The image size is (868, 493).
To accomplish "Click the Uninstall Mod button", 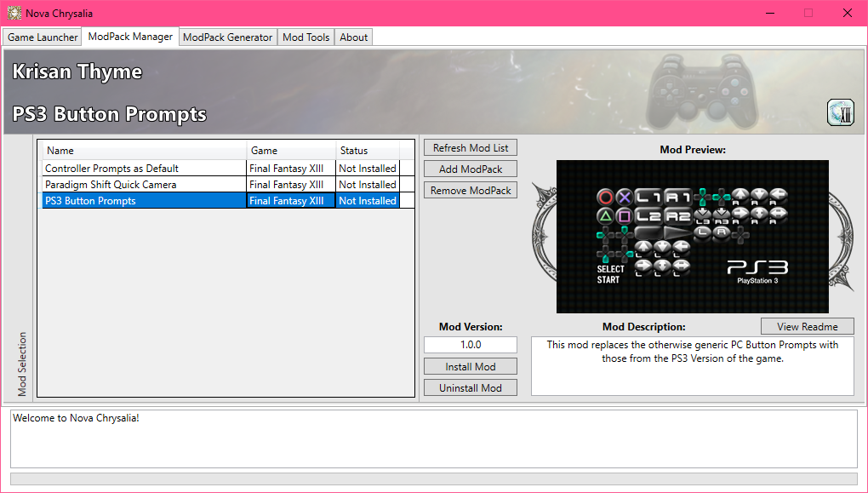I will coord(471,387).
